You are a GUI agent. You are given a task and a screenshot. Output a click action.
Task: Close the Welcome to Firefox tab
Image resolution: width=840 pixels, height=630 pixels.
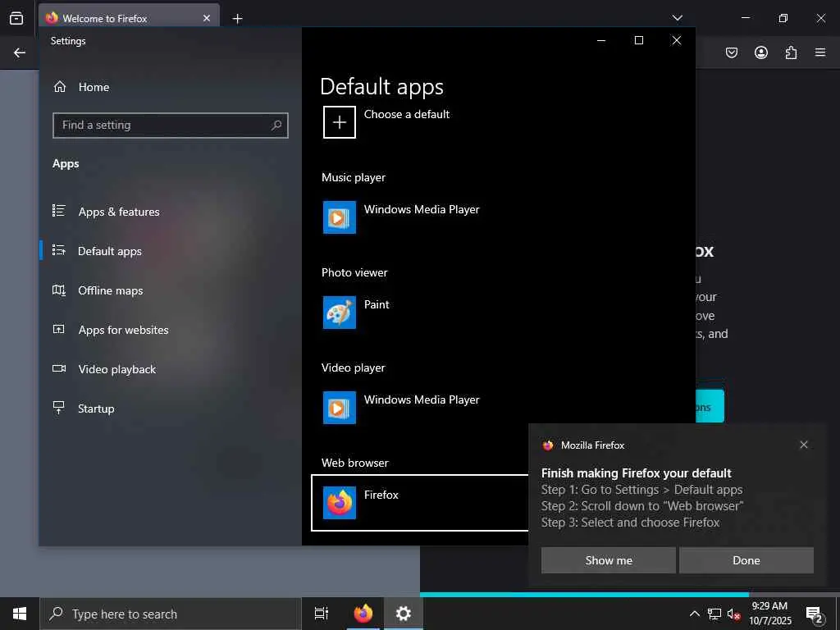tap(207, 18)
